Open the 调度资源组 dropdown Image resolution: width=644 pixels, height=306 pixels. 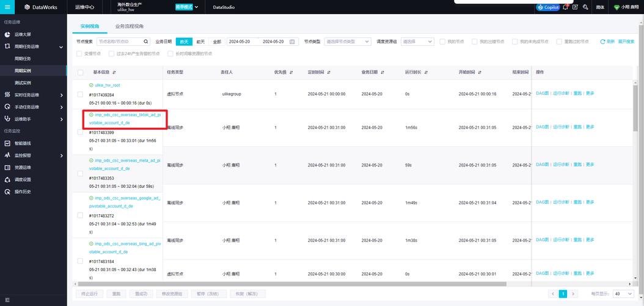417,42
